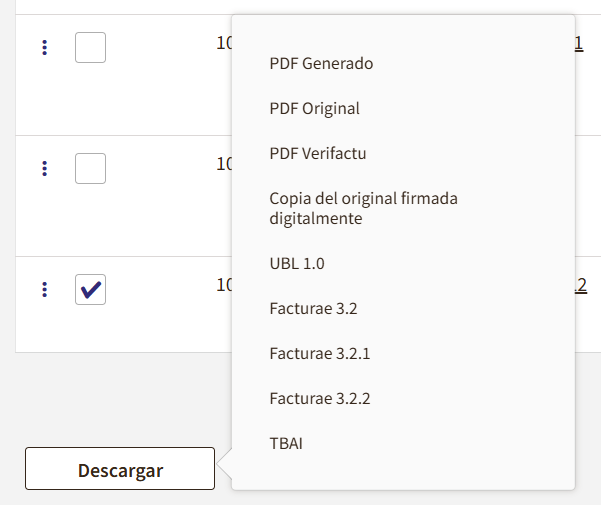Open first row's underlined link
601x505 pixels.
point(579,43)
